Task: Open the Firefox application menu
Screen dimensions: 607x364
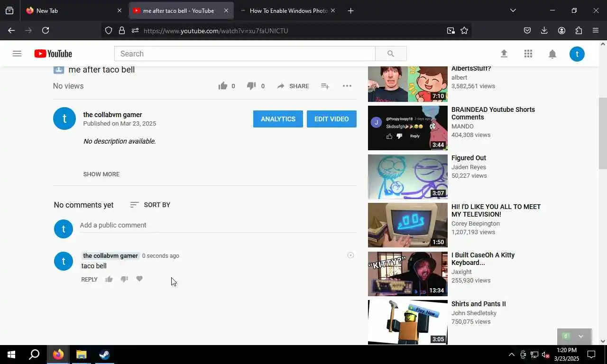Action: click(x=596, y=30)
